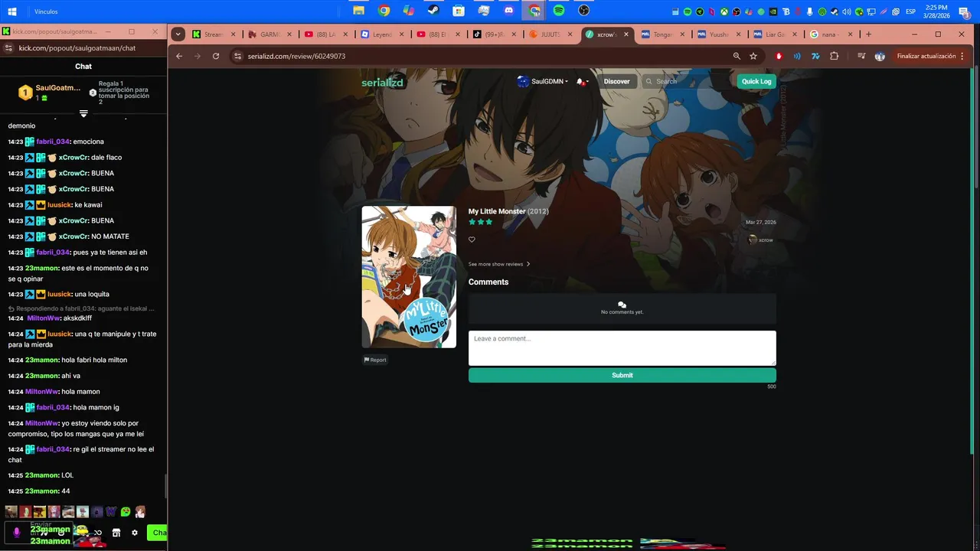Select the green heart-eyes emote in Kick chat
This screenshot has height=551, width=980.
pyautogui.click(x=126, y=512)
